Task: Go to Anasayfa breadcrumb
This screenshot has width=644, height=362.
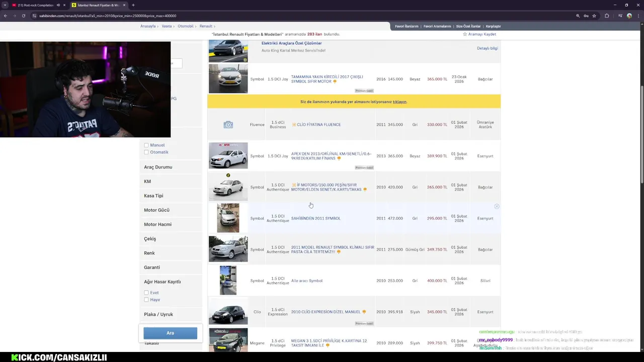Action: coord(148,26)
